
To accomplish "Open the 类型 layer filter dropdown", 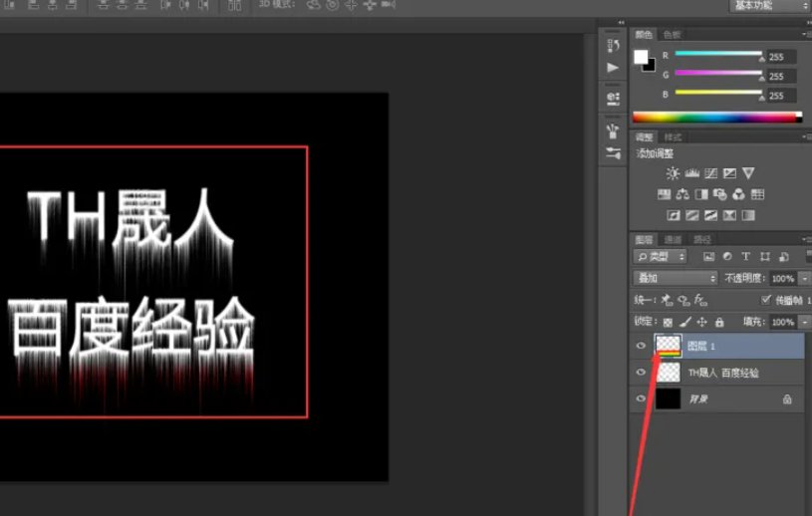I will click(x=660, y=257).
